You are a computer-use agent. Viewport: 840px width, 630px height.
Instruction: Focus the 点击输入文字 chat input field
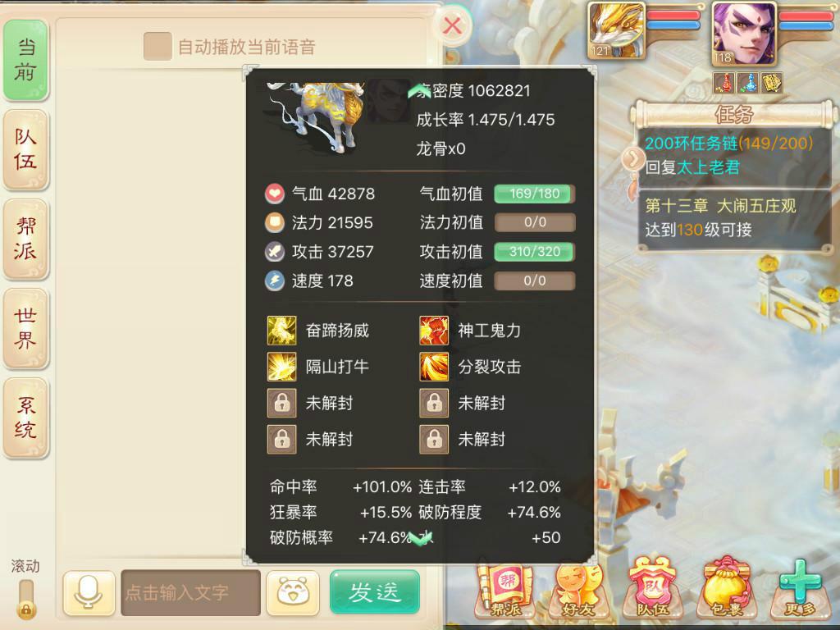click(x=190, y=592)
